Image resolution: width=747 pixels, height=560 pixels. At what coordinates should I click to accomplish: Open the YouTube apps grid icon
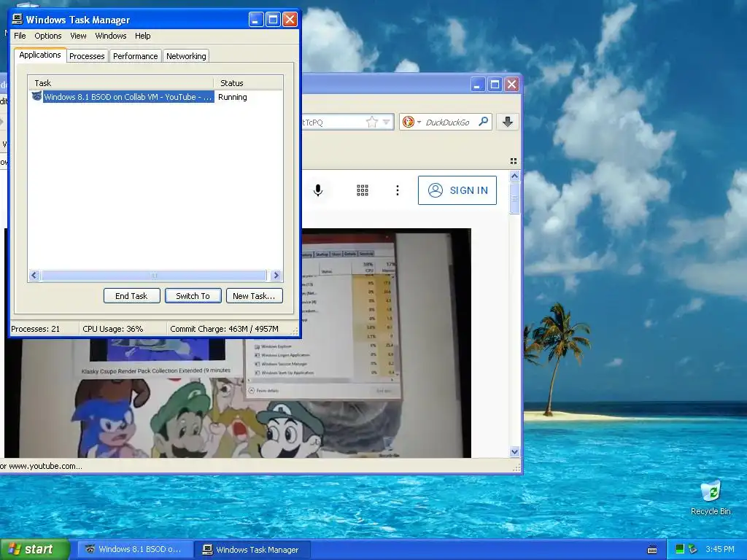(363, 190)
